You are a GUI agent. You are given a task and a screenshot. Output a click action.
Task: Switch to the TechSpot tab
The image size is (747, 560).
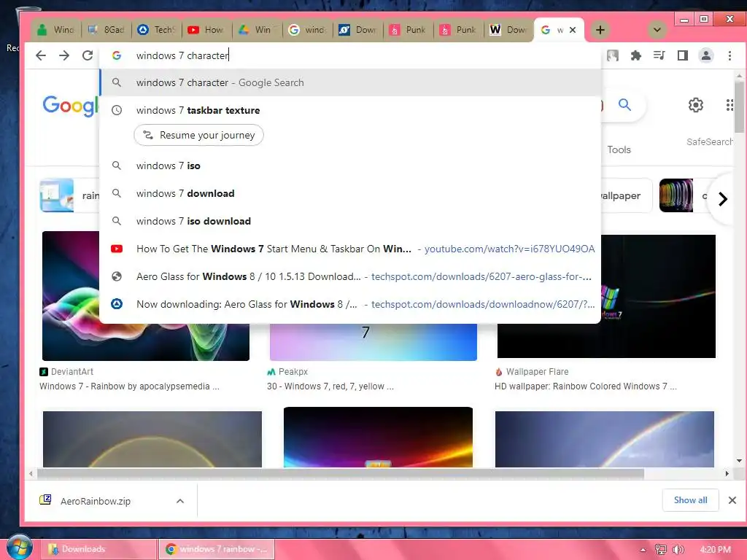(x=158, y=30)
